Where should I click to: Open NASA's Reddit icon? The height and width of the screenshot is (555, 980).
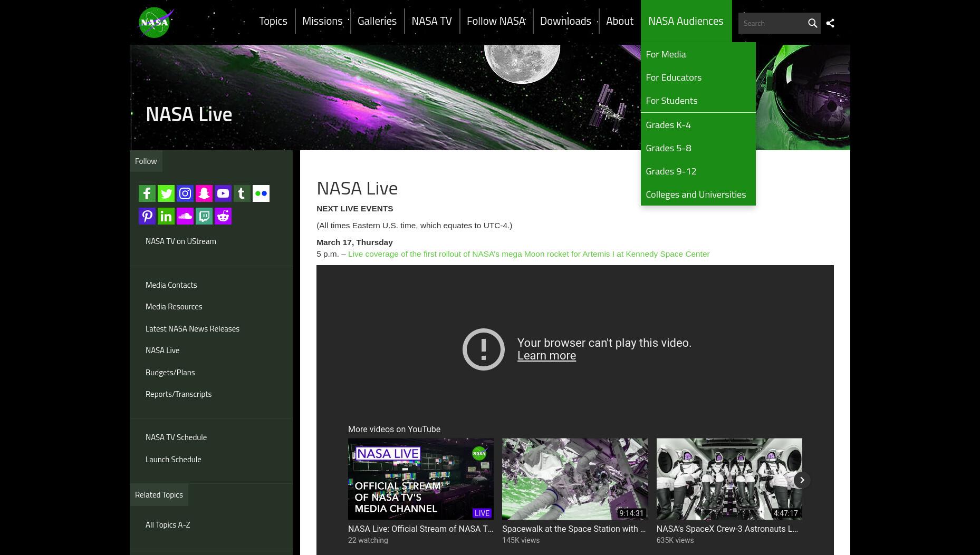point(223,216)
